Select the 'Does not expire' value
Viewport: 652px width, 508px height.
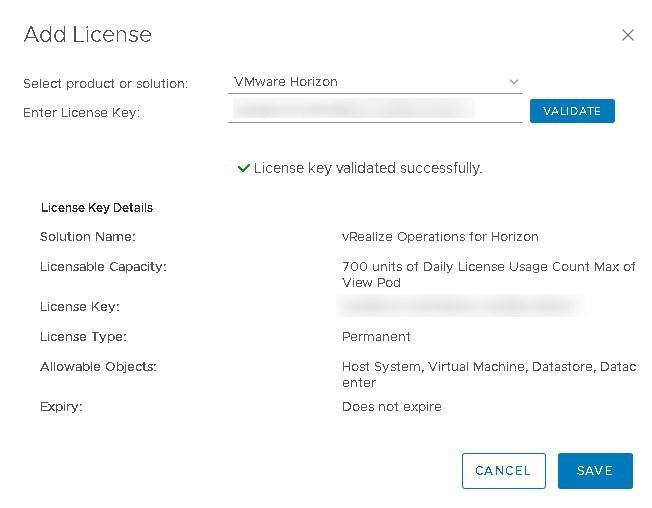point(392,407)
